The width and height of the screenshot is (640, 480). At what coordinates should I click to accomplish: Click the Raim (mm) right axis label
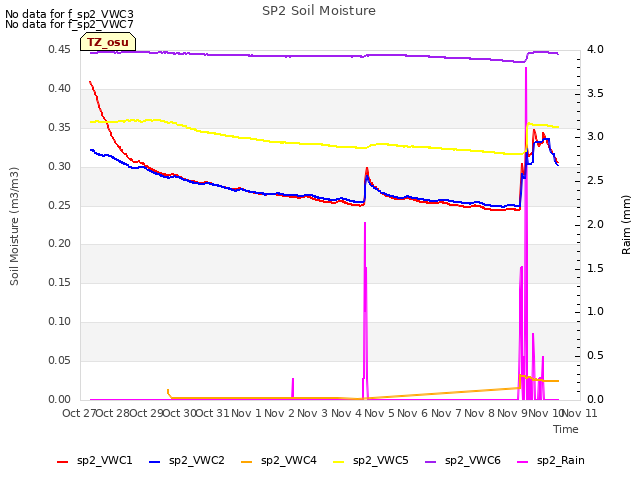(626, 225)
